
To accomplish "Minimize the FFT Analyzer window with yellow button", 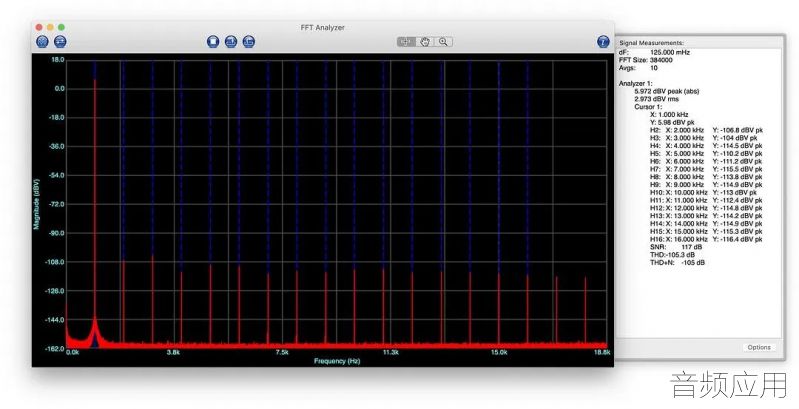I will click(50, 27).
